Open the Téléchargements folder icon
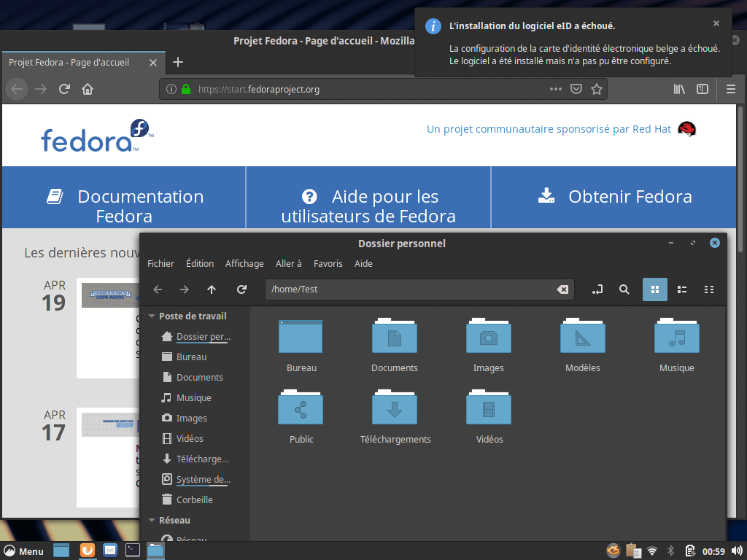This screenshot has width=747, height=560. pyautogui.click(x=395, y=408)
